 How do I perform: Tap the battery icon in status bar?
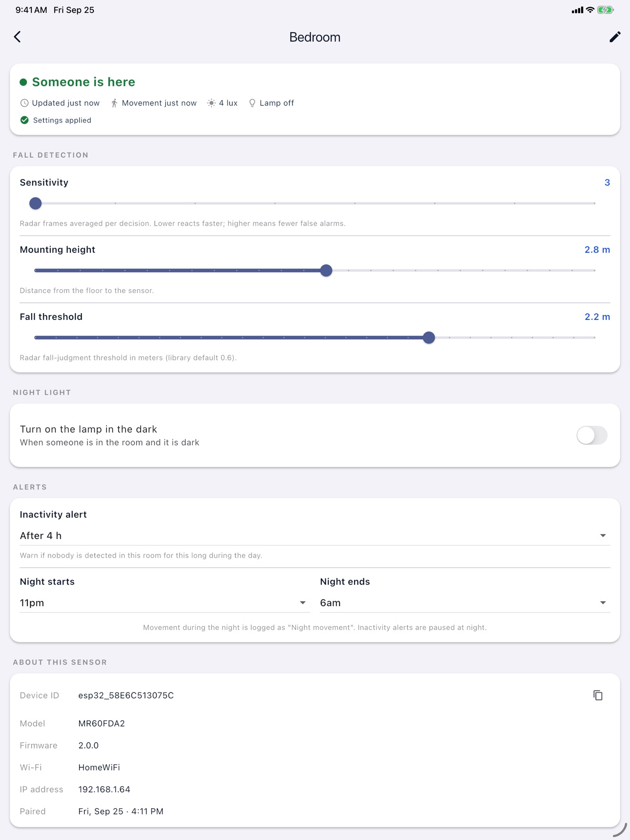click(606, 10)
